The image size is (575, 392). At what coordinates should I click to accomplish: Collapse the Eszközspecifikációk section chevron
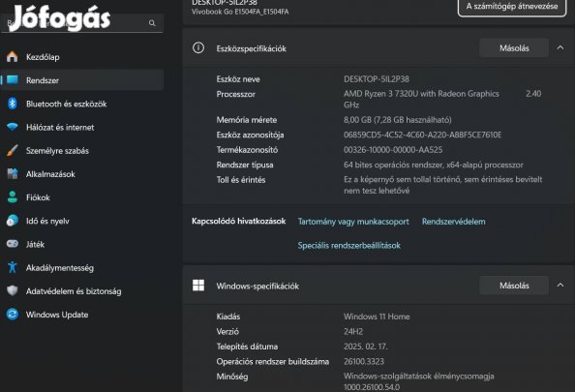pos(560,47)
